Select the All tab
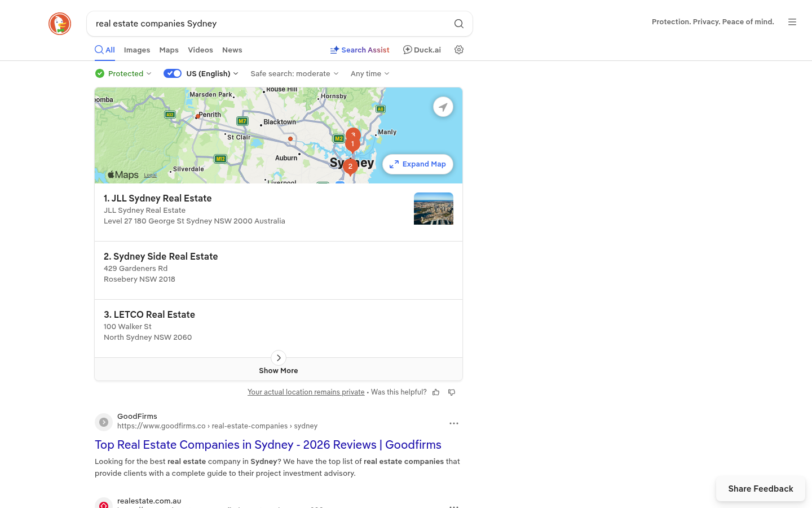 tap(105, 50)
